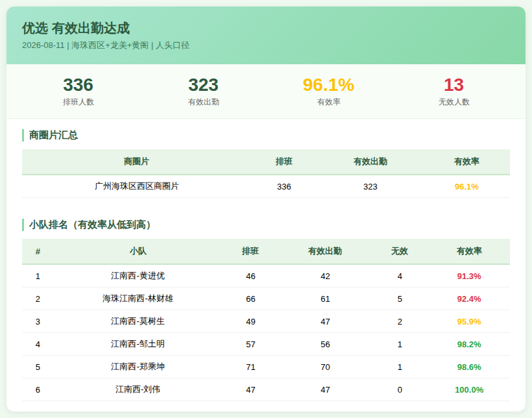Select team name 江南西-刘伟

click(x=138, y=390)
